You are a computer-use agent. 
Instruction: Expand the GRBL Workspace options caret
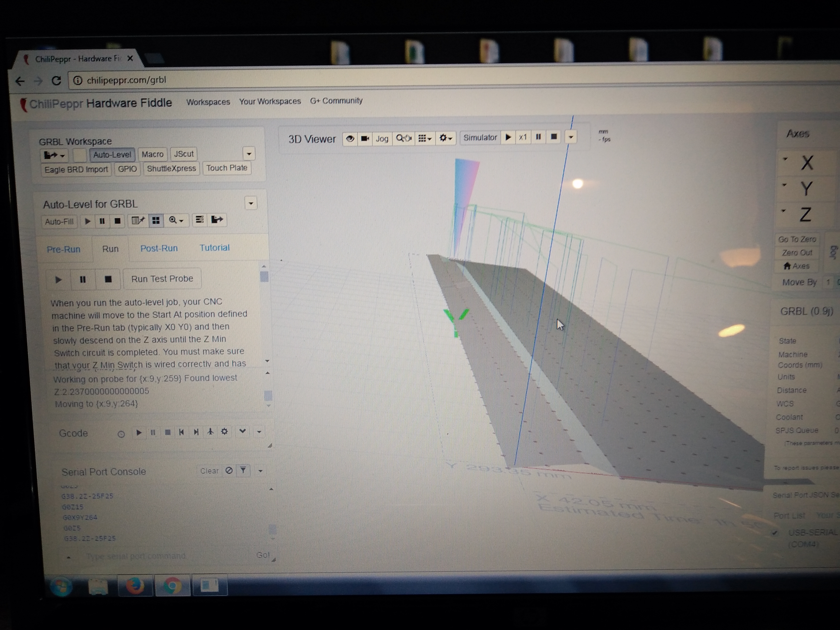pos(249,154)
